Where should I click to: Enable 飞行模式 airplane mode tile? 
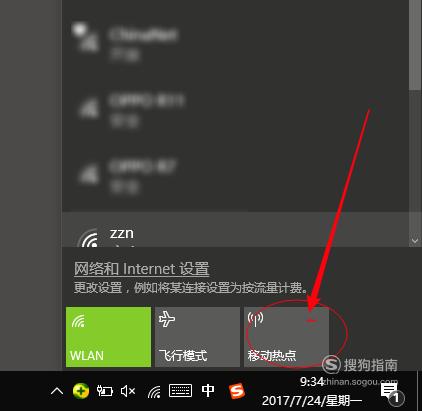[x=197, y=337]
